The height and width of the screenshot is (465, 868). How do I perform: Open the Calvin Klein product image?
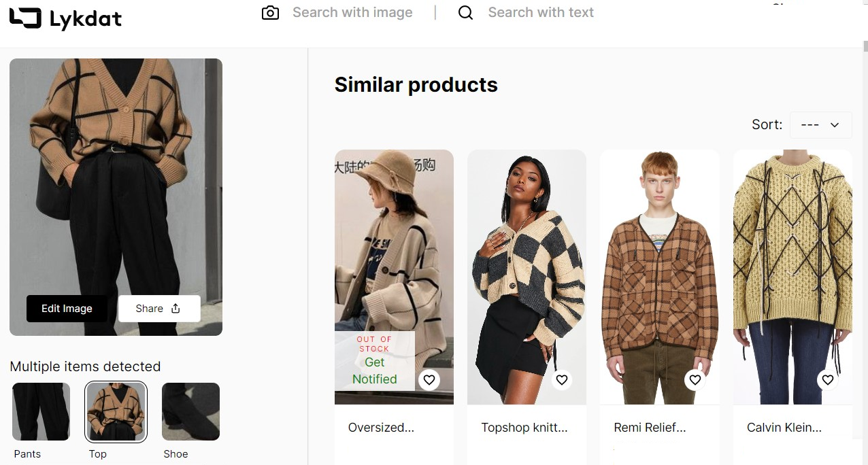tap(792, 272)
